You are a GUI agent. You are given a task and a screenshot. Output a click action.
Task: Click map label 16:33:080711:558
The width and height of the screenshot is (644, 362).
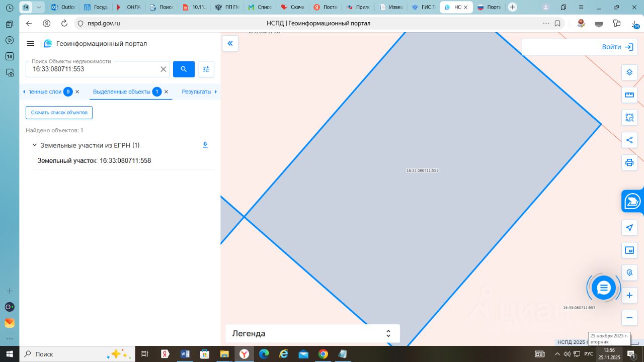tap(423, 171)
